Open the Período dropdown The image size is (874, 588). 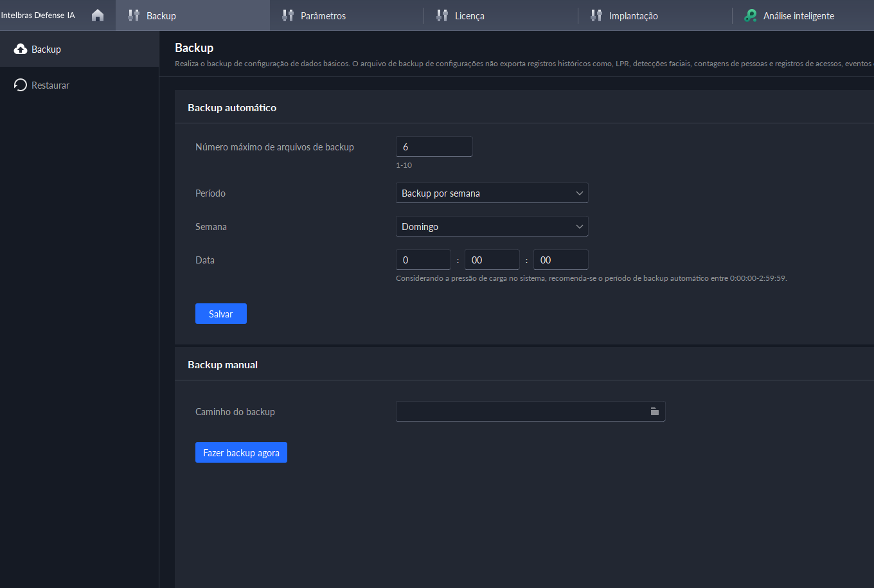pyautogui.click(x=492, y=193)
